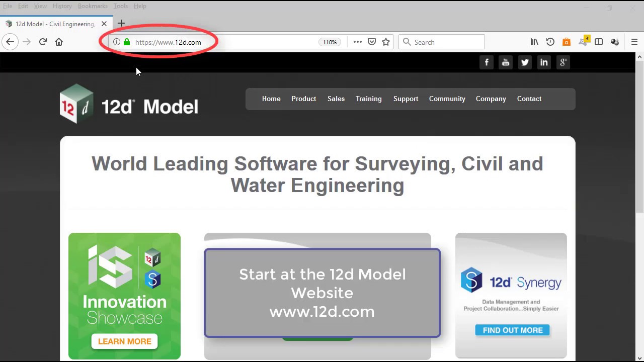
Task: Reload the page with the refresh icon
Action: [43, 42]
